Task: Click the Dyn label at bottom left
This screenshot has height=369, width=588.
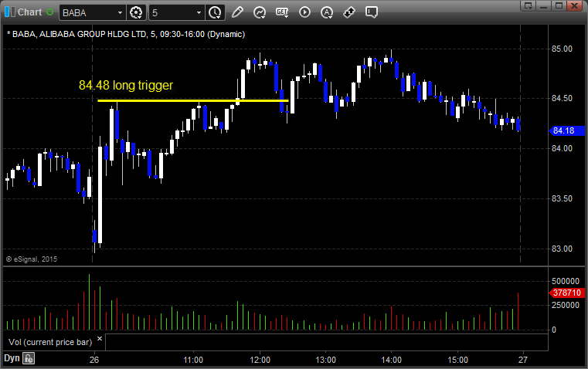Action: (12, 358)
